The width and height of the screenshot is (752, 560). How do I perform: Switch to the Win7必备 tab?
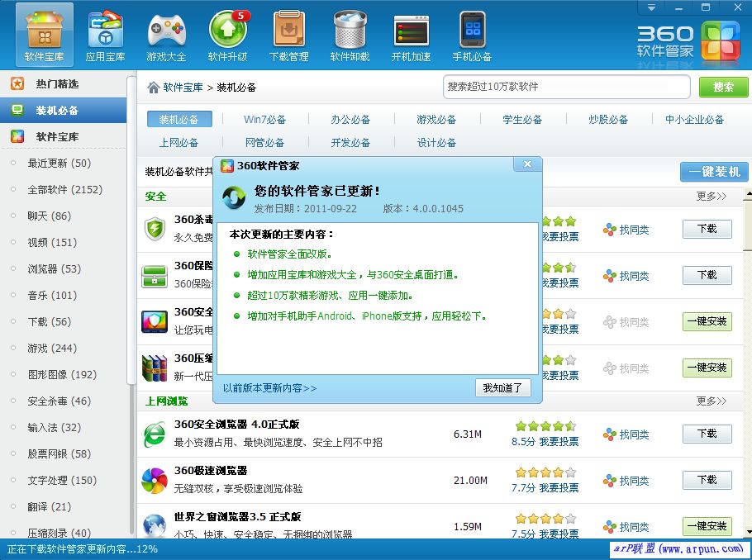(x=264, y=119)
